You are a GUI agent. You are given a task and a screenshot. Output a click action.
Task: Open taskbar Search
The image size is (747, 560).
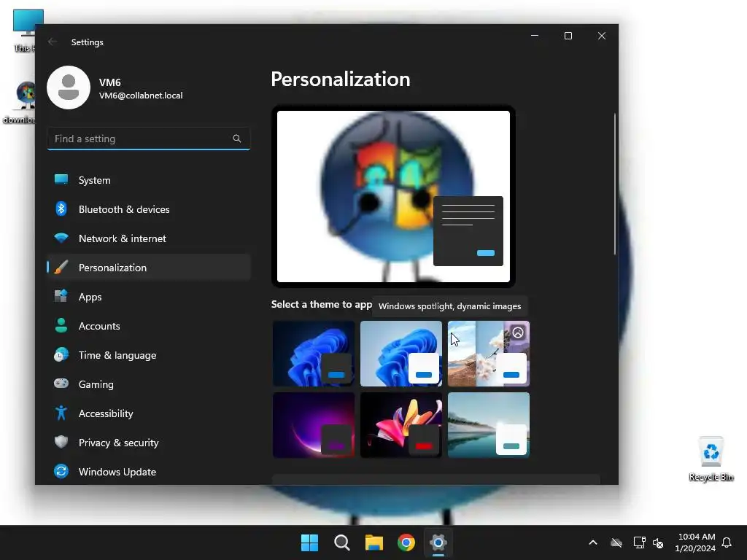(341, 542)
